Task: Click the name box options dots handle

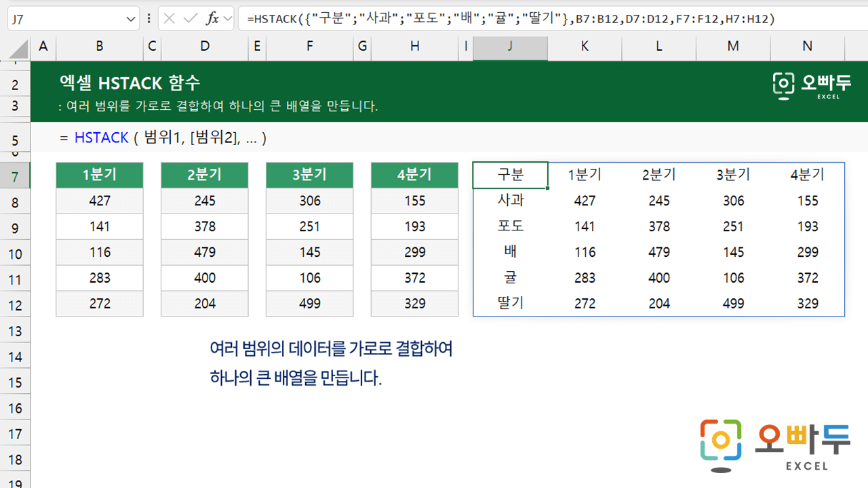Action: (149, 19)
